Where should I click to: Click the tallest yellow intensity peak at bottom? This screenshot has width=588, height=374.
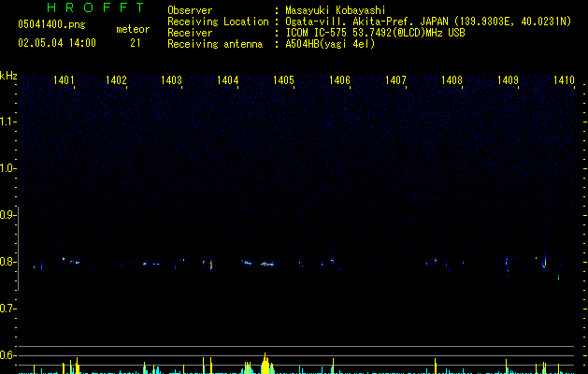click(x=265, y=364)
